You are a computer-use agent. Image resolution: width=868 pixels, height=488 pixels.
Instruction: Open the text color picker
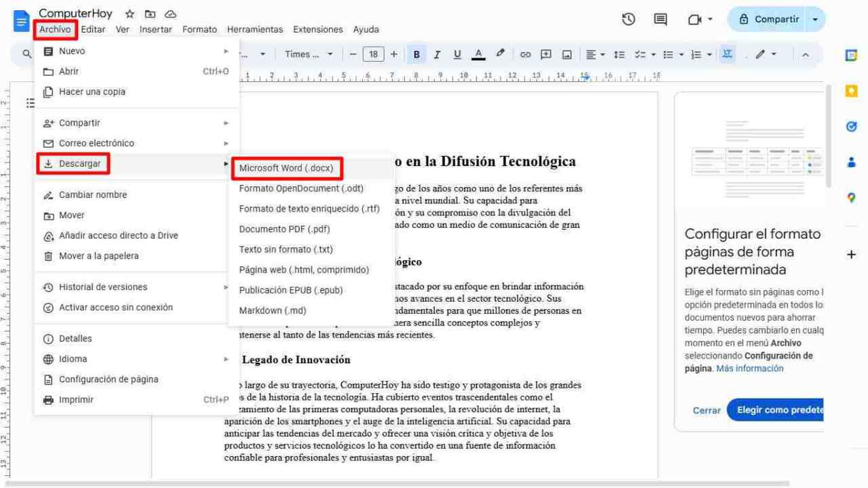coord(478,54)
